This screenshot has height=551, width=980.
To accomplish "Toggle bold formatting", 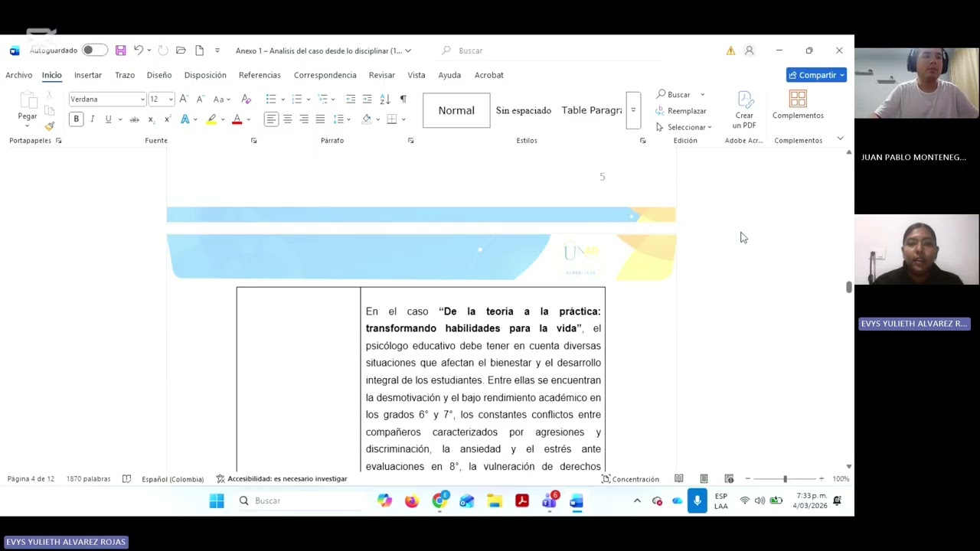I will tap(76, 119).
